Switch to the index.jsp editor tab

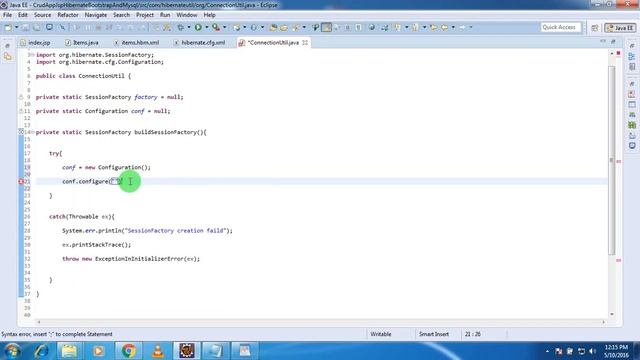coord(36,42)
